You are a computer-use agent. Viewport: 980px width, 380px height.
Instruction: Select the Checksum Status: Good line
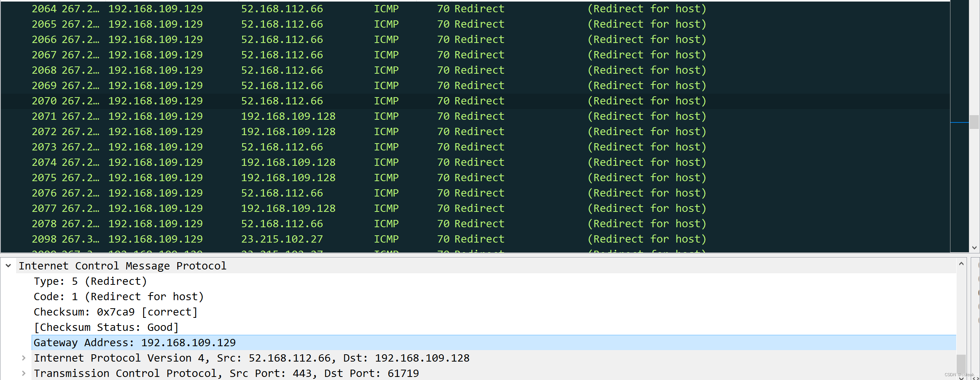pyautogui.click(x=106, y=327)
